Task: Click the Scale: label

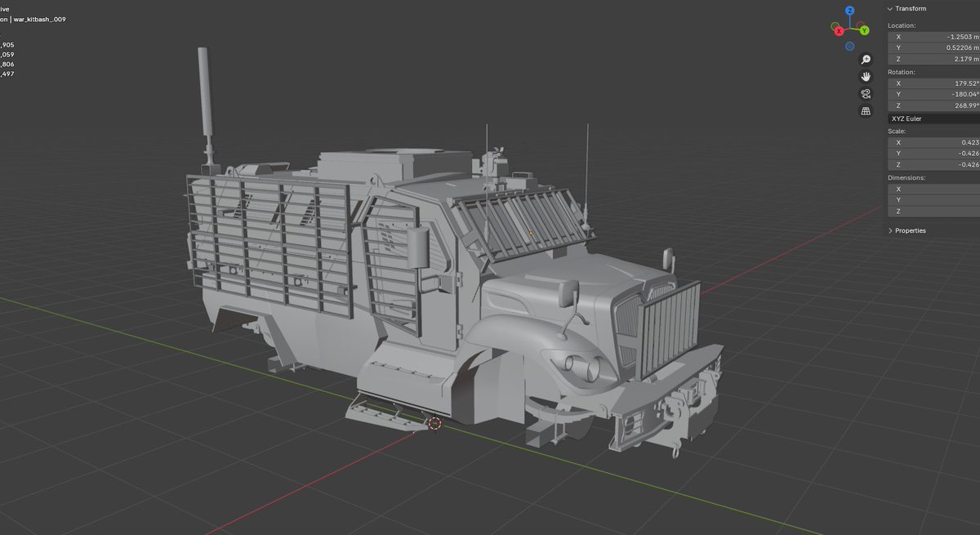Action: (896, 131)
